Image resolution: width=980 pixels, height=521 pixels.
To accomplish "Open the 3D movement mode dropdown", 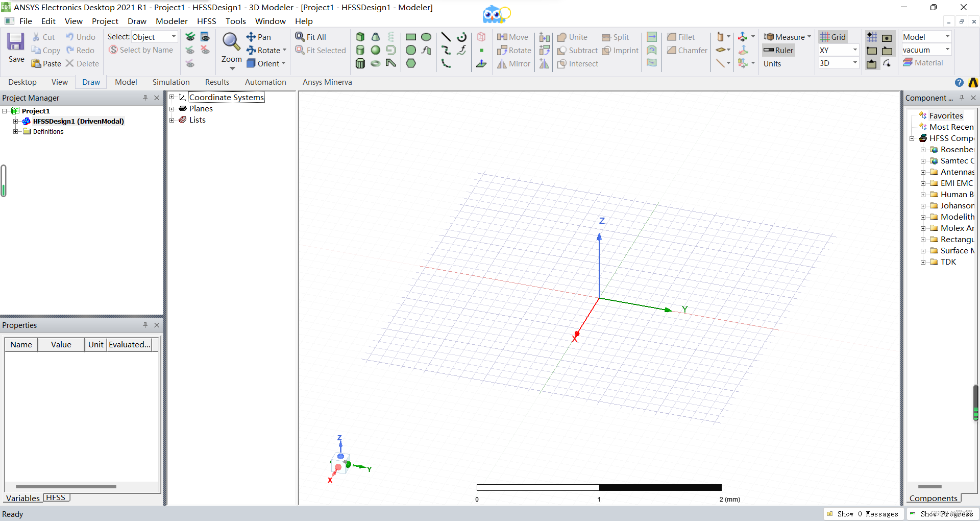I will click(x=839, y=63).
